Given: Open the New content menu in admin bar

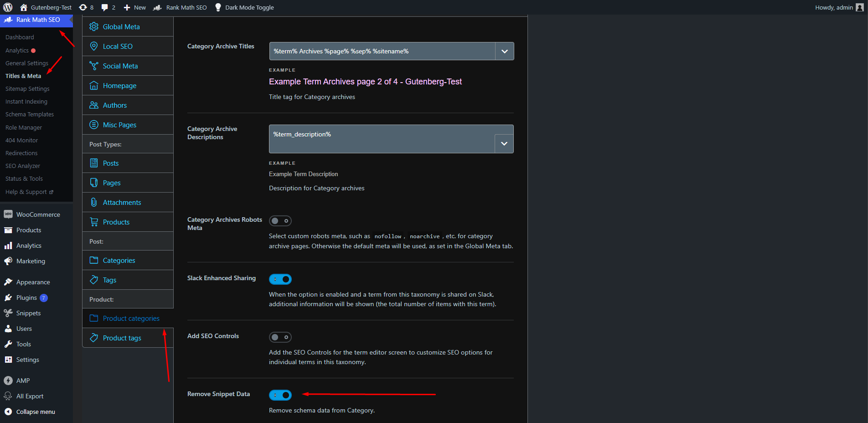Looking at the screenshot, I should tap(135, 7).
